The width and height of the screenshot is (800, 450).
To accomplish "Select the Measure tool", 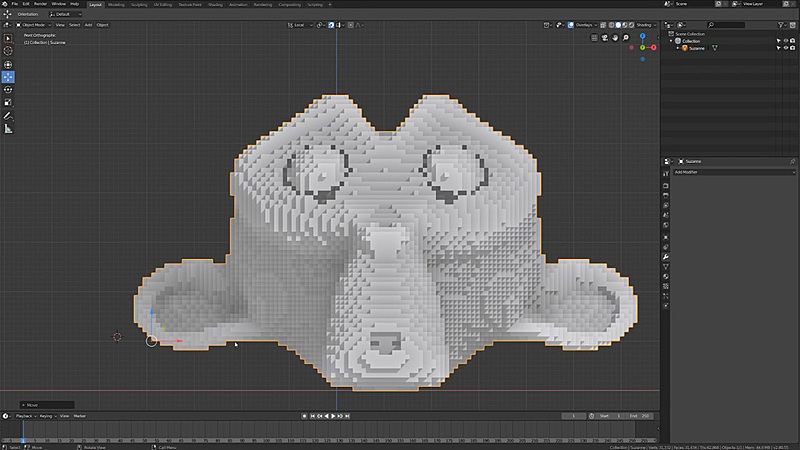I will [8, 129].
